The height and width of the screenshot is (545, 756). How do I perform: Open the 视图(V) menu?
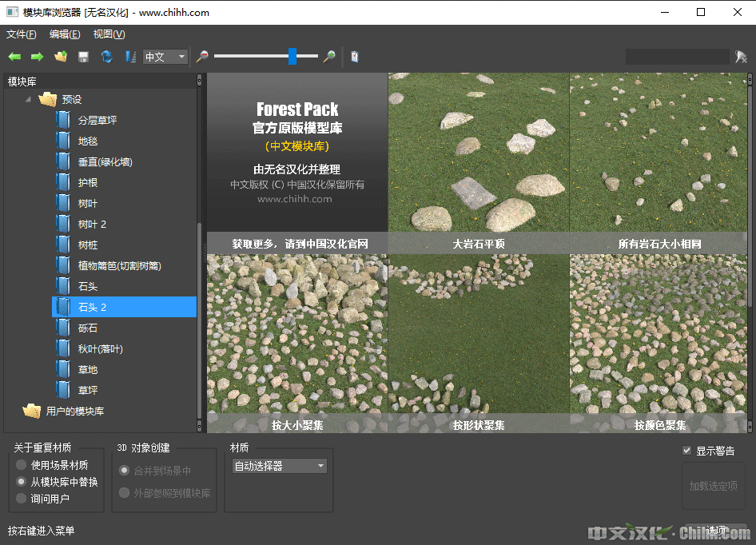pos(109,34)
